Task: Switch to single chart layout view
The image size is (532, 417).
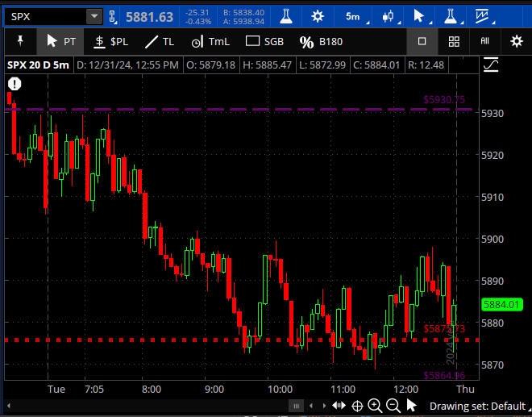Action: [422, 41]
